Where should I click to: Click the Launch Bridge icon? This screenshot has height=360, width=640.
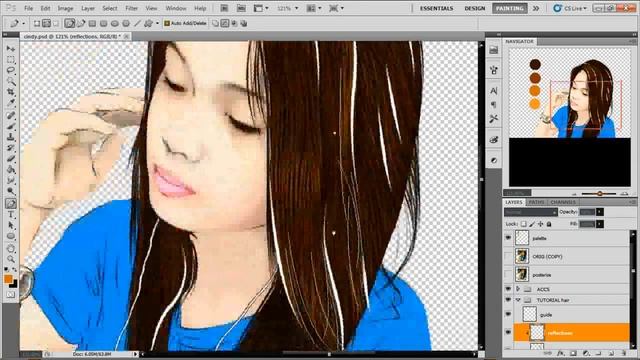pos(224,8)
